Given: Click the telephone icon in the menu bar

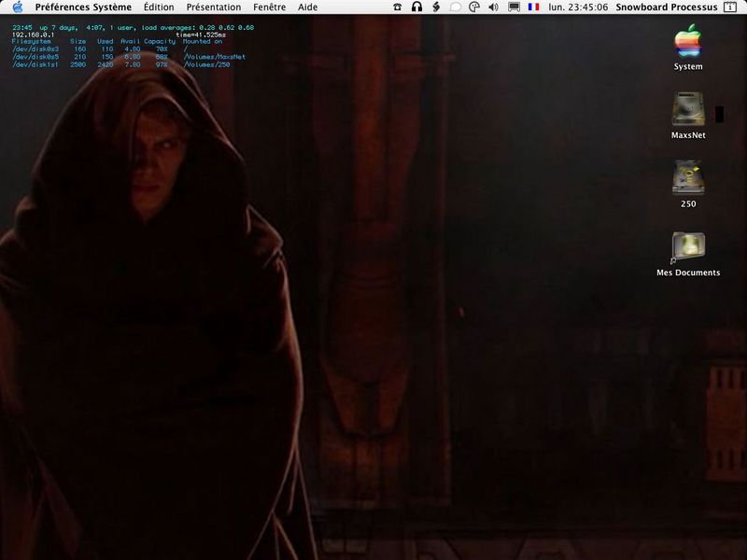Looking at the screenshot, I should (398, 7).
